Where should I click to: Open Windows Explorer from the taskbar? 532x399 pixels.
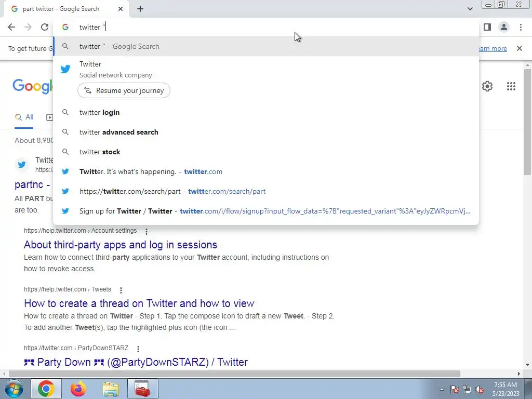point(111,389)
